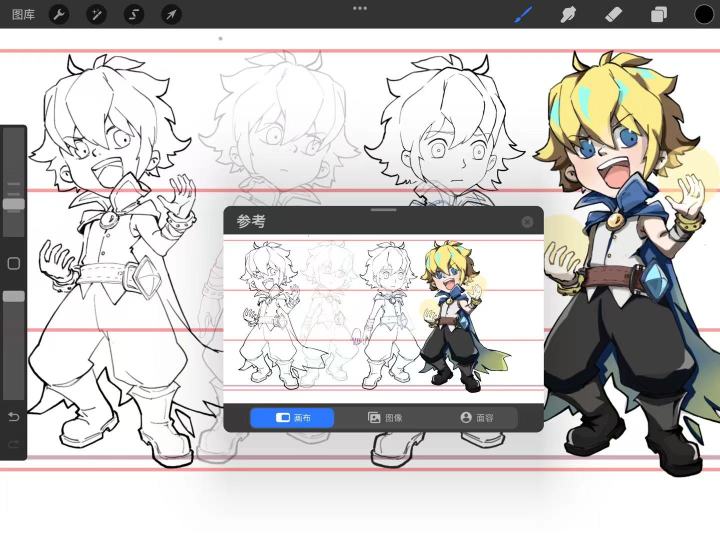Select the Brush tool
The width and height of the screenshot is (720, 540).
point(524,14)
